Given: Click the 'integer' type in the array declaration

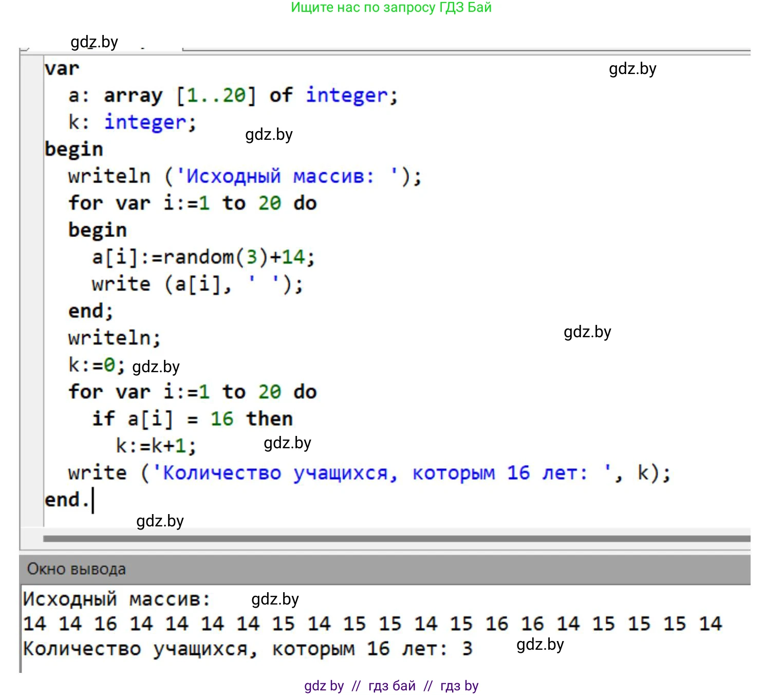Looking at the screenshot, I should click(347, 96).
